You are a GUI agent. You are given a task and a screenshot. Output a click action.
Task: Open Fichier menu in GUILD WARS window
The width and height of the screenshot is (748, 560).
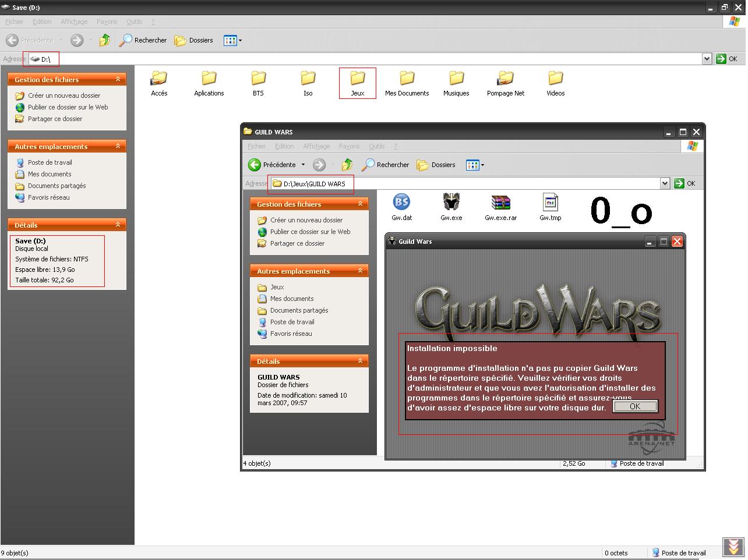click(x=256, y=146)
